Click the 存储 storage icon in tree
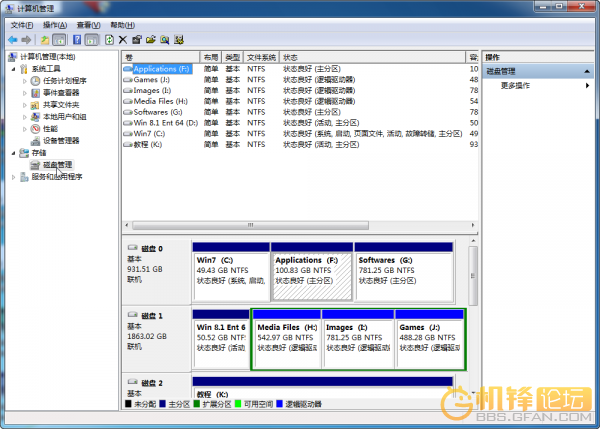600x429 pixels. [24, 153]
